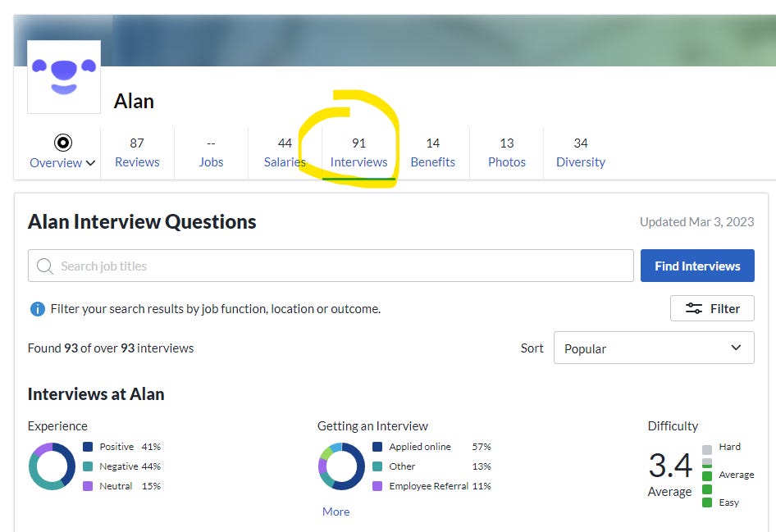776x532 pixels.
Task: Click the Applied online legend swatch
Action: (x=377, y=447)
